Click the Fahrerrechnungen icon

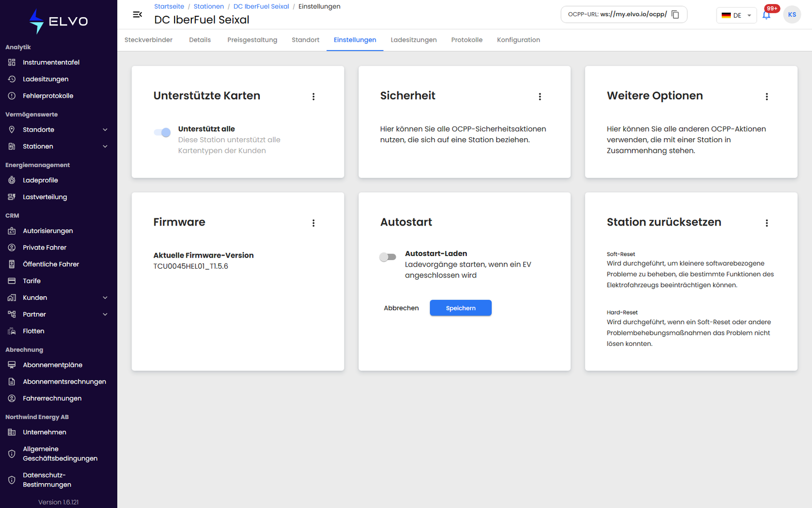[12, 398]
